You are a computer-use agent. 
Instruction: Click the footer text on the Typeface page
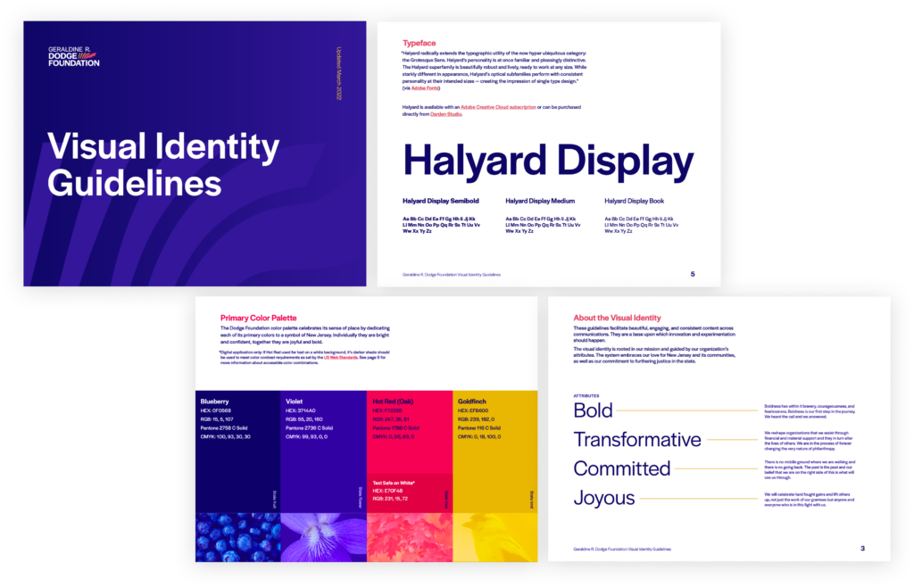click(x=451, y=275)
